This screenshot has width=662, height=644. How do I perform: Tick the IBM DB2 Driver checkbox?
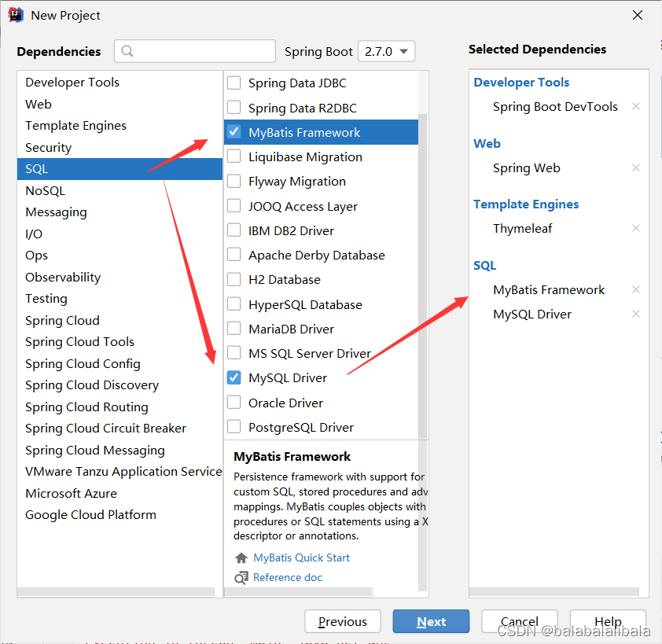(234, 230)
